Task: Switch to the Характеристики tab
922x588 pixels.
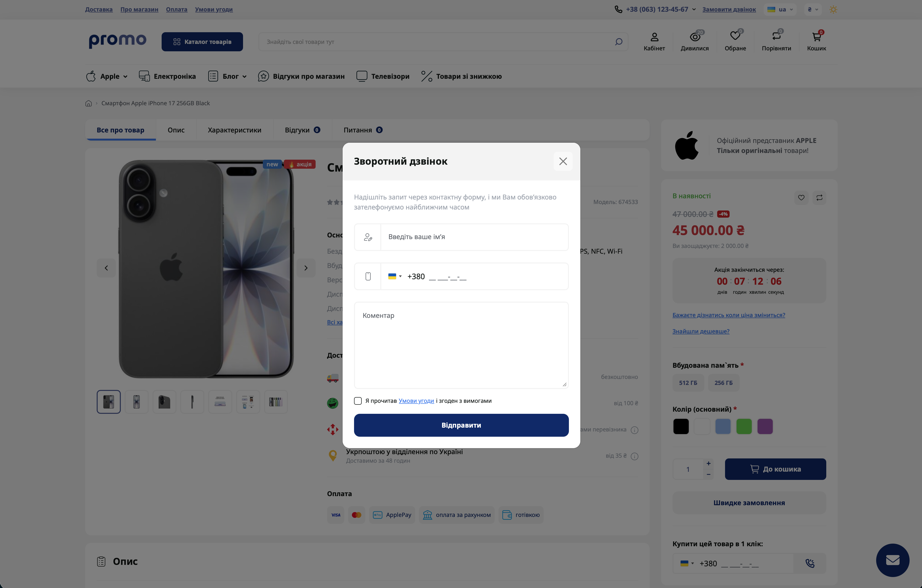Action: (234, 130)
